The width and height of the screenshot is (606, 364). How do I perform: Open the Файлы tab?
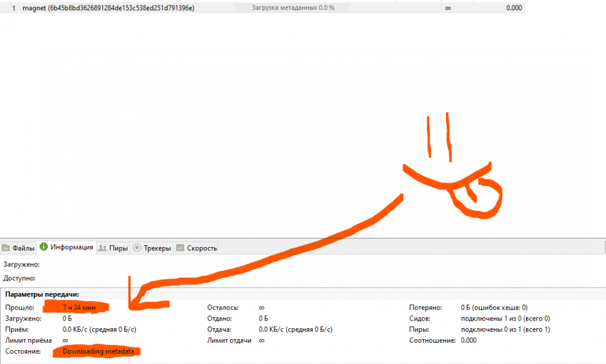[18, 248]
